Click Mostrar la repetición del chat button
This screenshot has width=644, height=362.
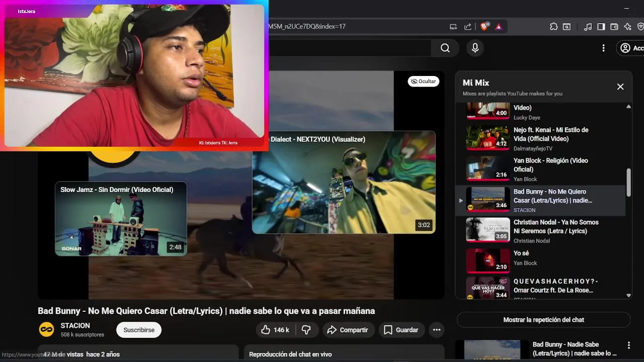point(543,320)
